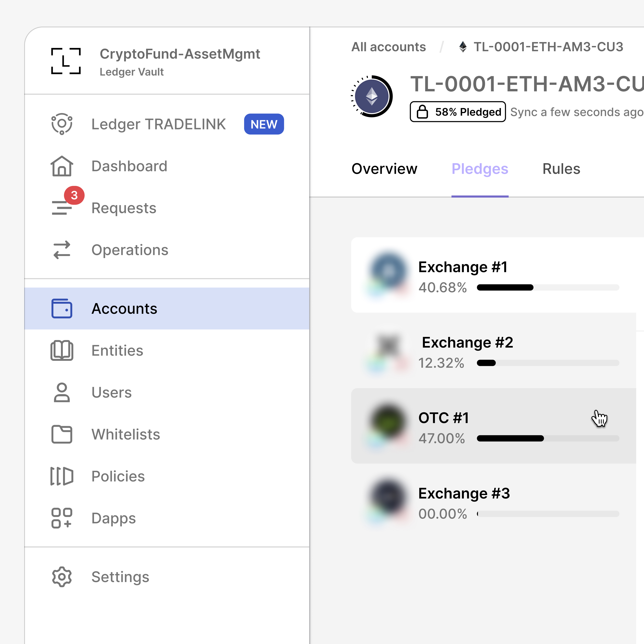The image size is (644, 644).
Task: Click the Sync a few seconds ago text
Action: coord(577,112)
